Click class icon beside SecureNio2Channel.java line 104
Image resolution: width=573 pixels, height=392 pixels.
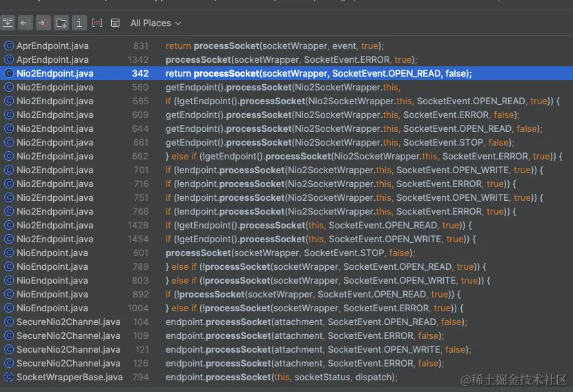point(9,322)
